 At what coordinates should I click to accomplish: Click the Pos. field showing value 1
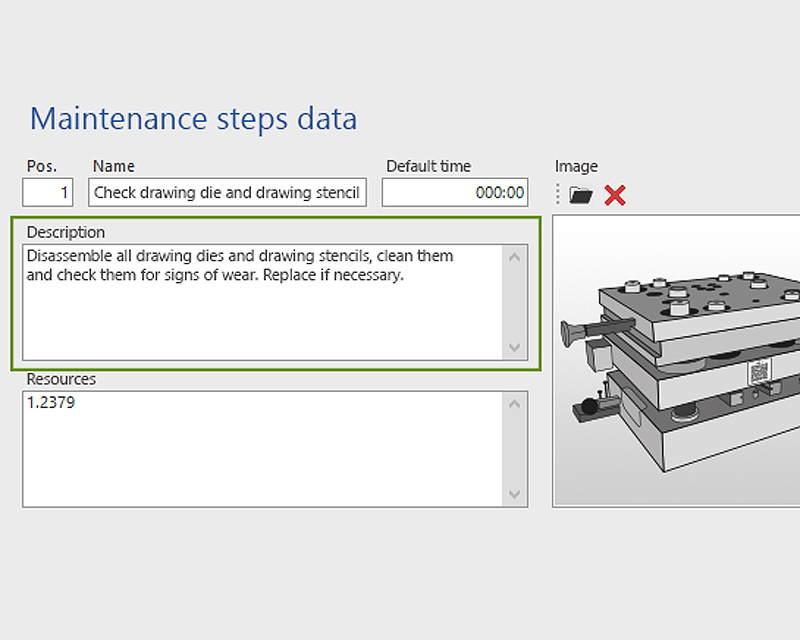pyautogui.click(x=47, y=192)
